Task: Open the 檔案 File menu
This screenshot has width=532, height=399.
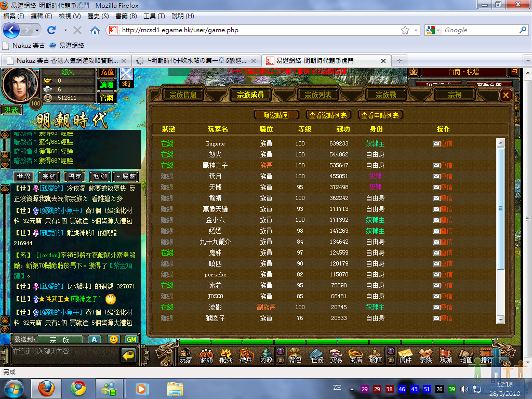Action: [14, 16]
